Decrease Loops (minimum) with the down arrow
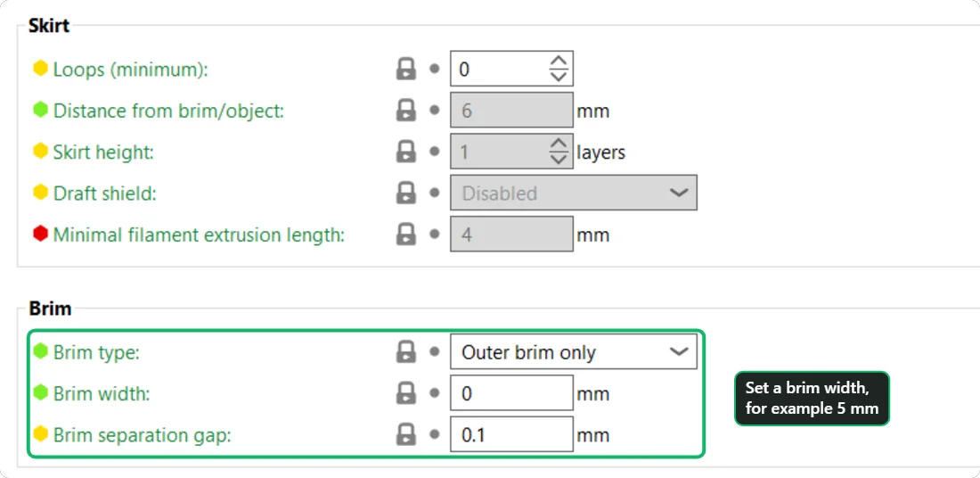 tap(558, 77)
